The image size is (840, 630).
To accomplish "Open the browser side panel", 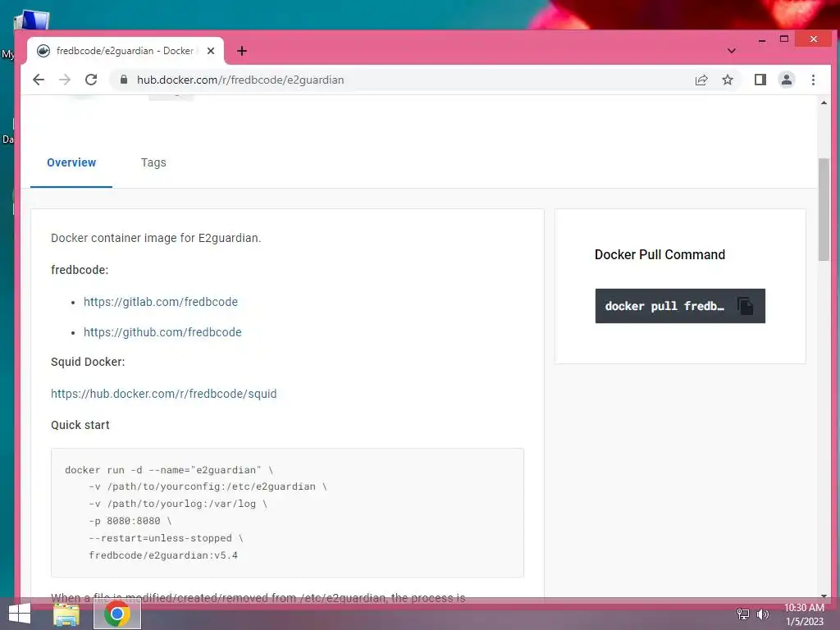I will click(760, 80).
